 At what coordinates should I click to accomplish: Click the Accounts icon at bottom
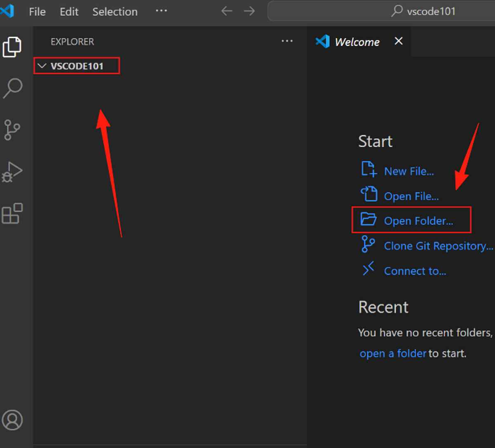[13, 420]
